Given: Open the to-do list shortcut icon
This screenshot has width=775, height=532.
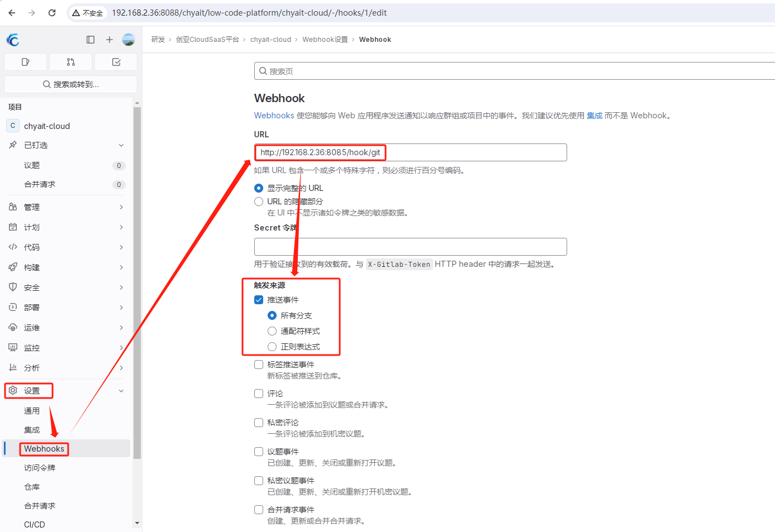Looking at the screenshot, I should tap(116, 62).
